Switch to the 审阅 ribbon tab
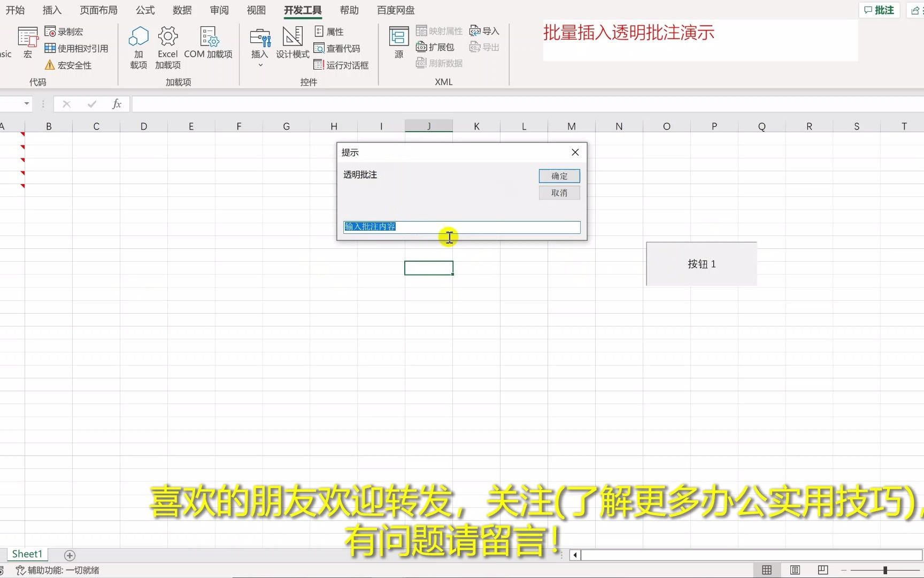Screen dimensions: 924x578 (x=219, y=10)
